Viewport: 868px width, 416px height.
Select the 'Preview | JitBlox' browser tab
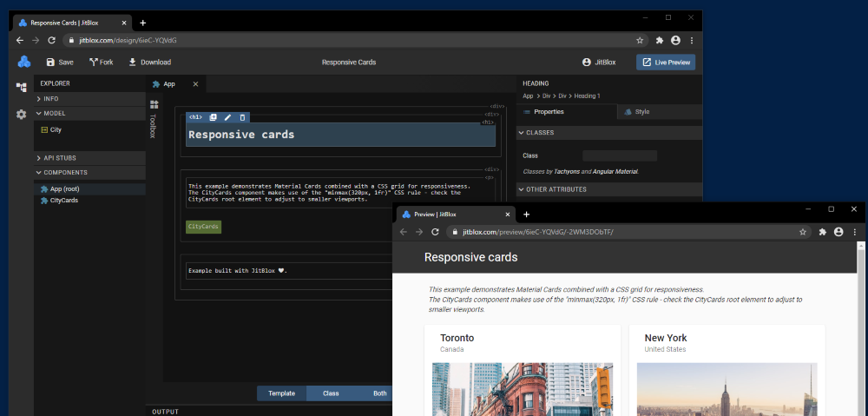tap(455, 215)
